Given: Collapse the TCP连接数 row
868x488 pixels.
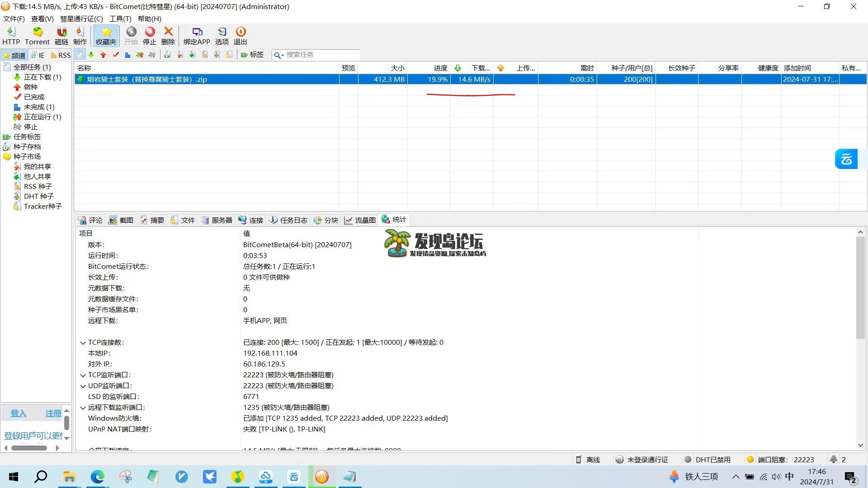Looking at the screenshot, I should coord(83,343).
